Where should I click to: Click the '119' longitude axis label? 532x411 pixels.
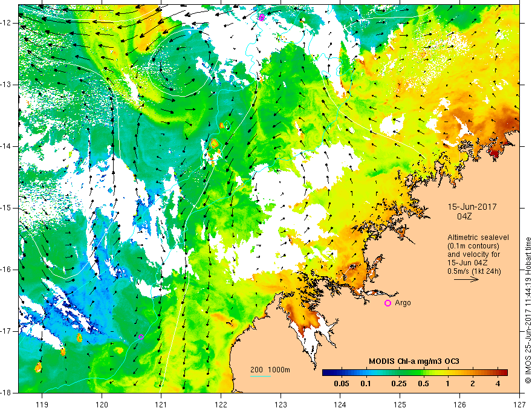(x=42, y=404)
